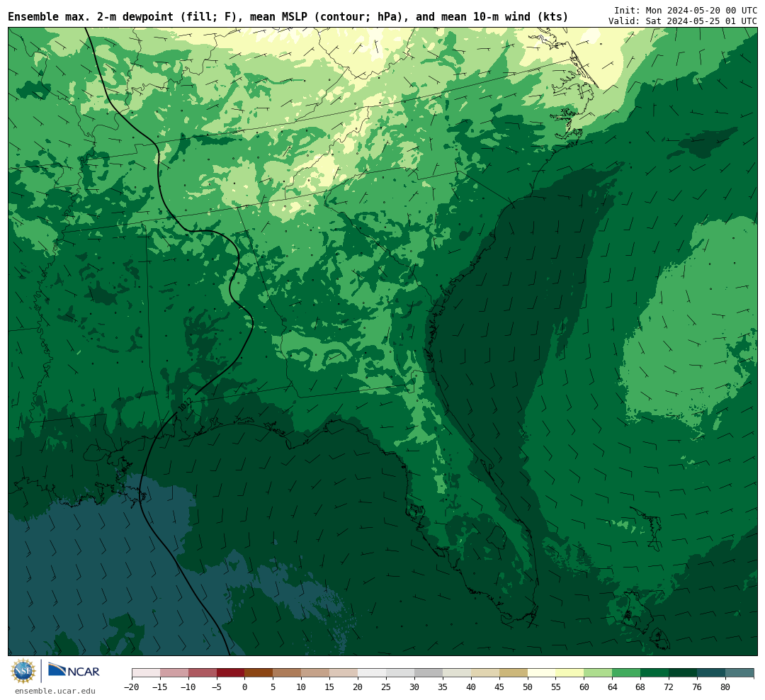Screen dimensions: 765x700
Task: Pick the colorbar swatch between -10 and -5
Action: [x=203, y=672]
